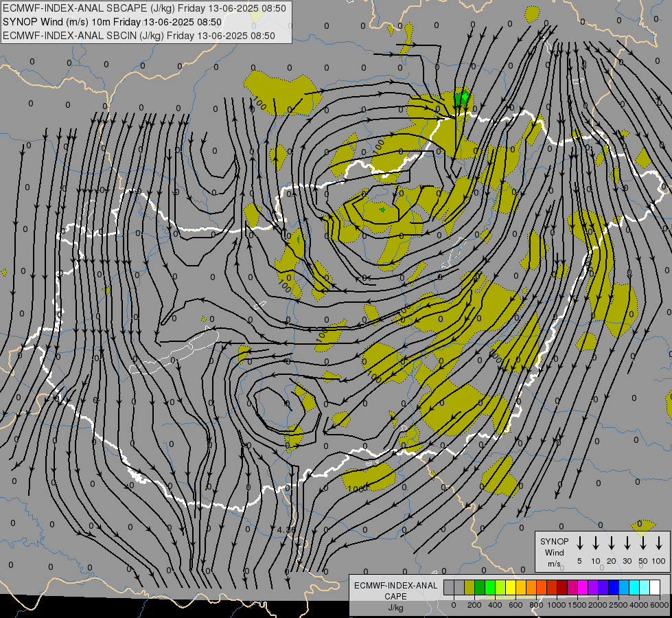Image resolution: width=672 pixels, height=618 pixels.
Task: Pick the orange CAPE swatch left of 800
Action: [531, 587]
